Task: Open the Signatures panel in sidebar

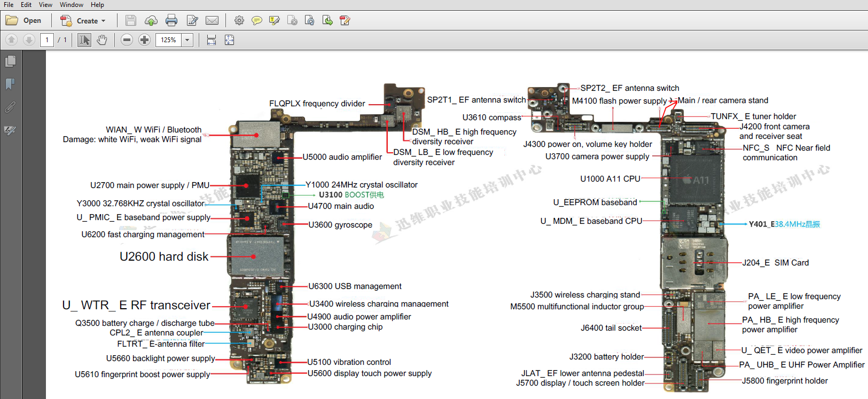Action: (10, 130)
